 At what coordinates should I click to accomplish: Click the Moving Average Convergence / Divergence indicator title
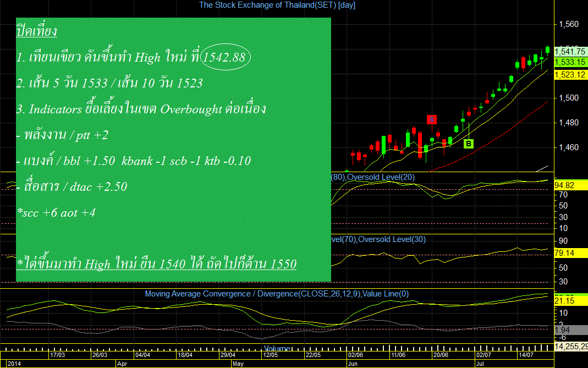point(277,294)
